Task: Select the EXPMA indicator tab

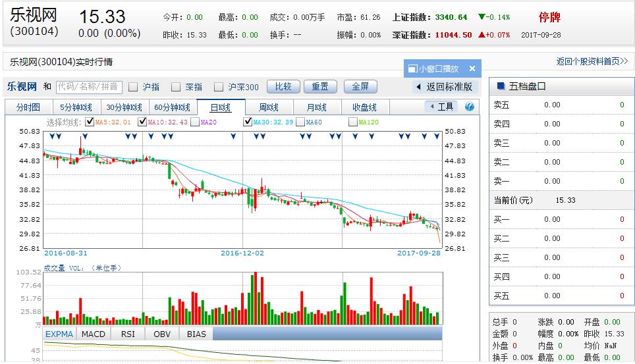Action: pos(59,334)
